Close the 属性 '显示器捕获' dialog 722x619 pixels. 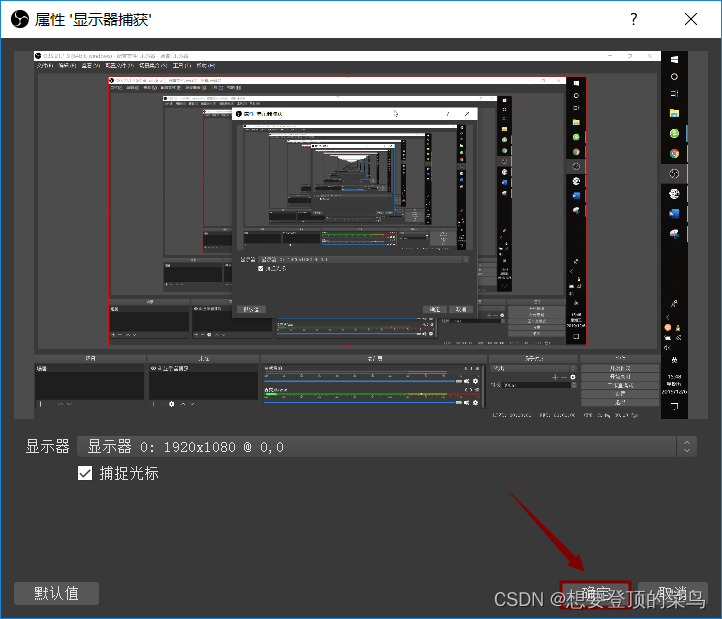[x=691, y=19]
